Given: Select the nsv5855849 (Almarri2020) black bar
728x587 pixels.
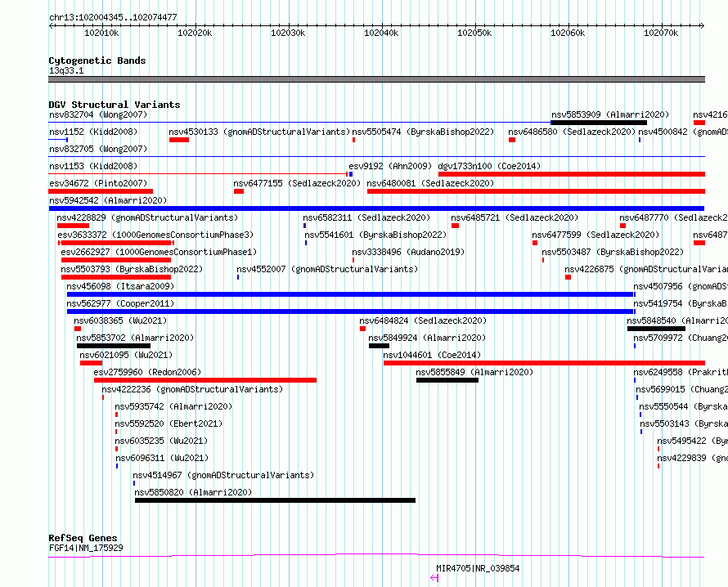Looking at the screenshot, I should click(447, 380).
